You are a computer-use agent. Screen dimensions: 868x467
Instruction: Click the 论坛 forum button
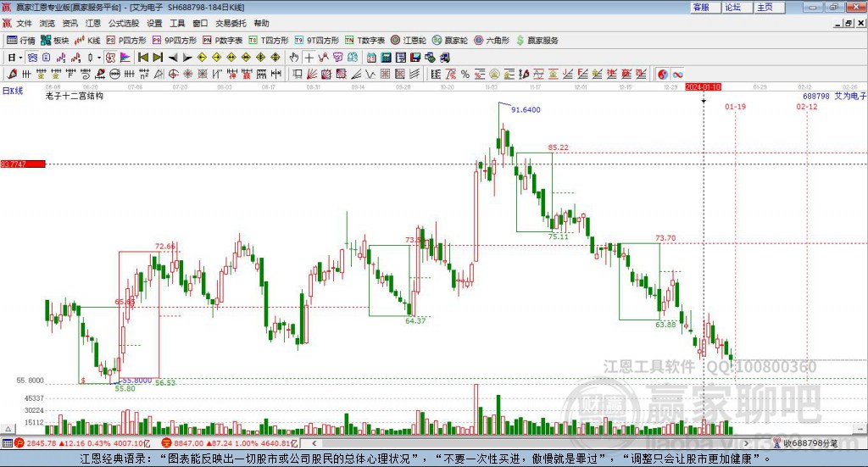[x=737, y=7]
